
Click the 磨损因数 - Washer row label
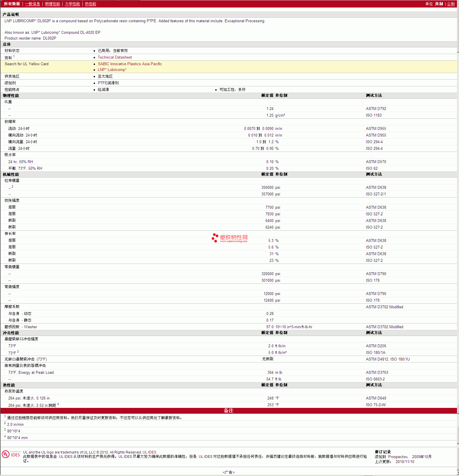(21, 327)
